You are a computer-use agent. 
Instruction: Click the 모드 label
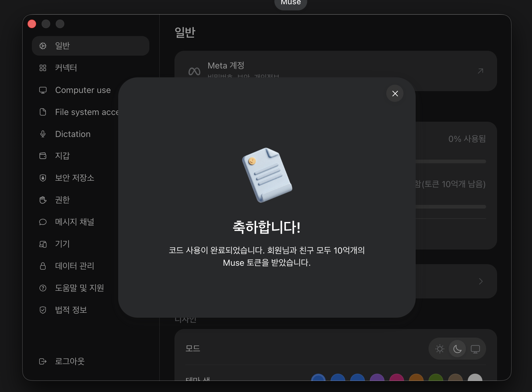(193, 349)
